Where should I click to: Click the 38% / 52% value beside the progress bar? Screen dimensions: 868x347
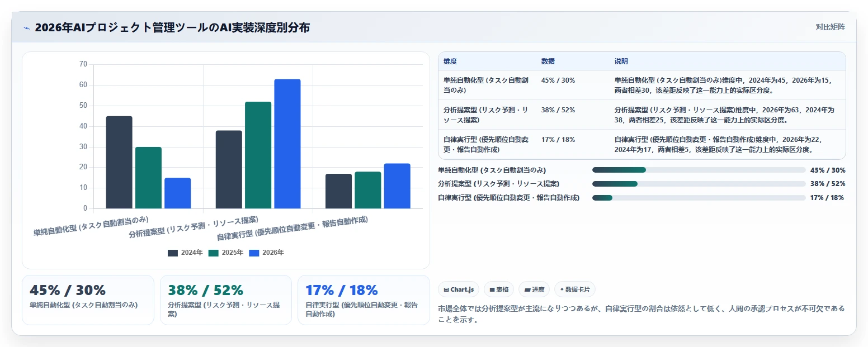point(828,184)
